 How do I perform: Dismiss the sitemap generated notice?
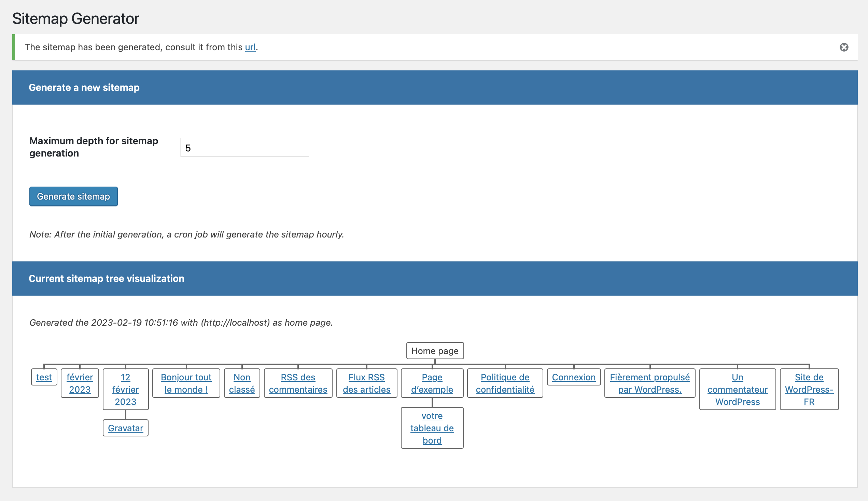coord(844,47)
